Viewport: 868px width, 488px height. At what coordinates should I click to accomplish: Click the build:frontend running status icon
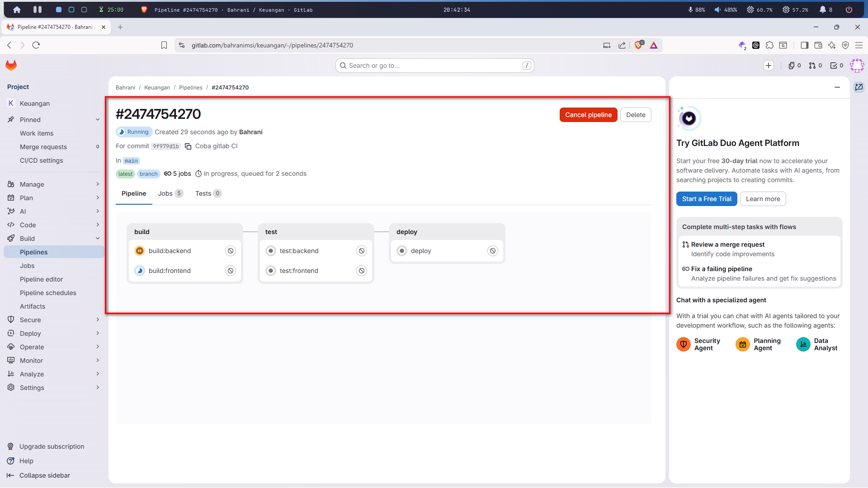point(140,271)
